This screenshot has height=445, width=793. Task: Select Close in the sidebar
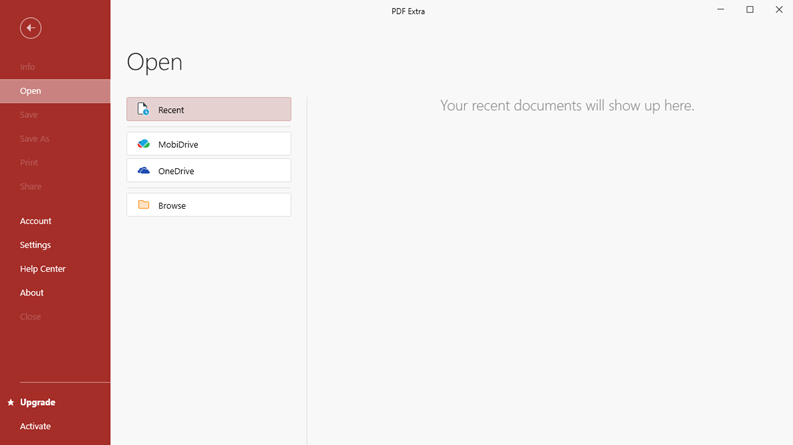[55, 317]
